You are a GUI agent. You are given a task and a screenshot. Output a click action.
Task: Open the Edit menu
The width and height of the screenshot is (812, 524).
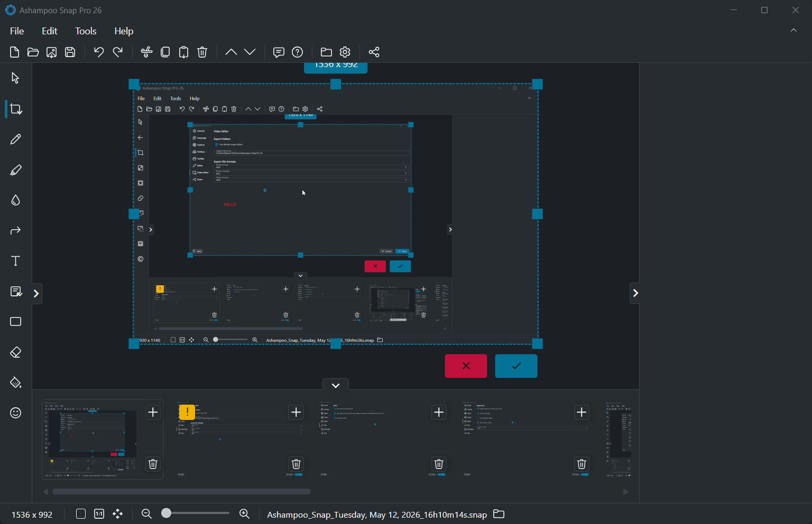click(50, 31)
